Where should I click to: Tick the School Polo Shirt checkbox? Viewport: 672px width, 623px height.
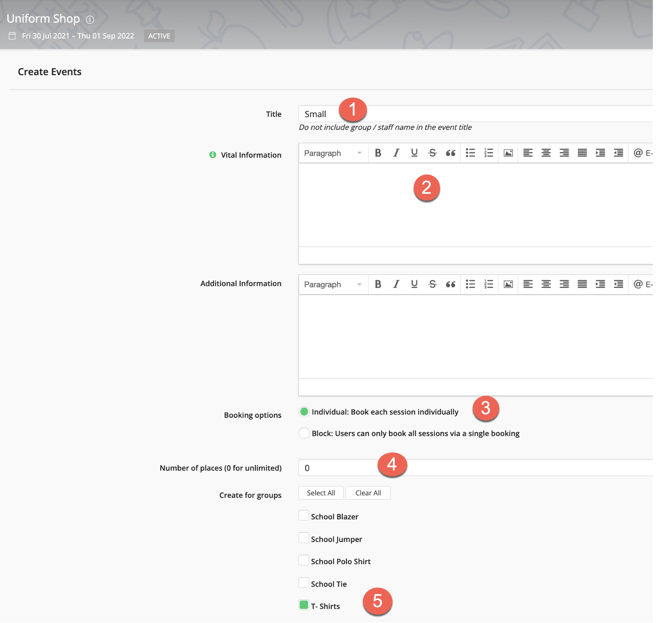pos(304,560)
